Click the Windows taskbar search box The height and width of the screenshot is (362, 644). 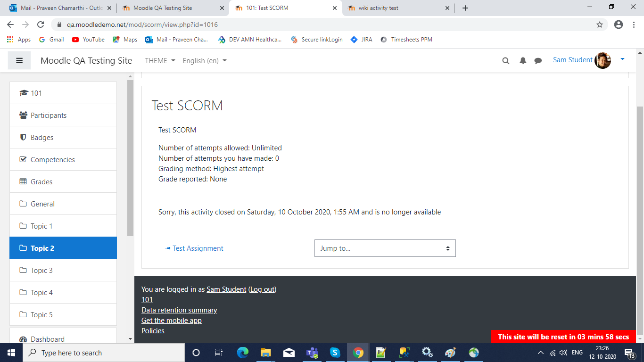click(104, 353)
